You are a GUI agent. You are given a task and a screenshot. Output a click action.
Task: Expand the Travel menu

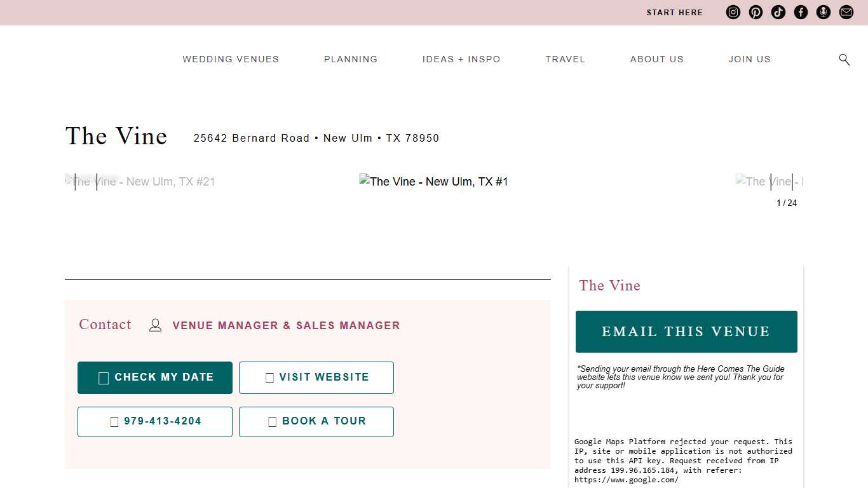565,59
